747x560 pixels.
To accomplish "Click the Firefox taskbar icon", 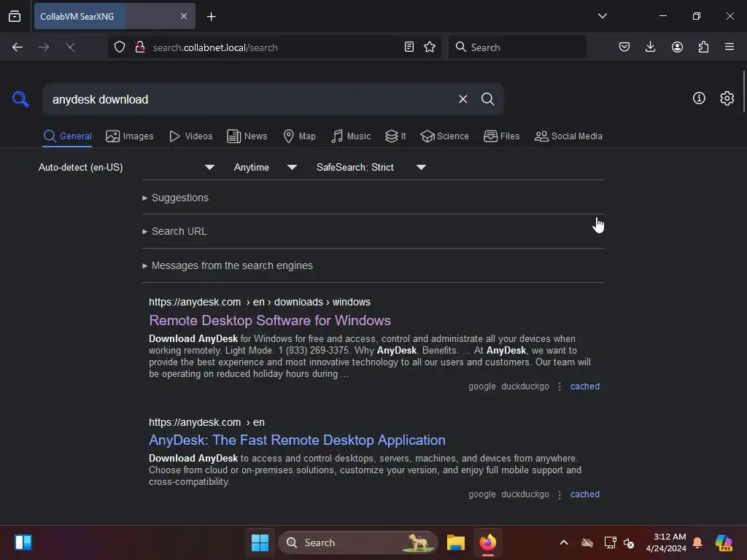I will [487, 542].
